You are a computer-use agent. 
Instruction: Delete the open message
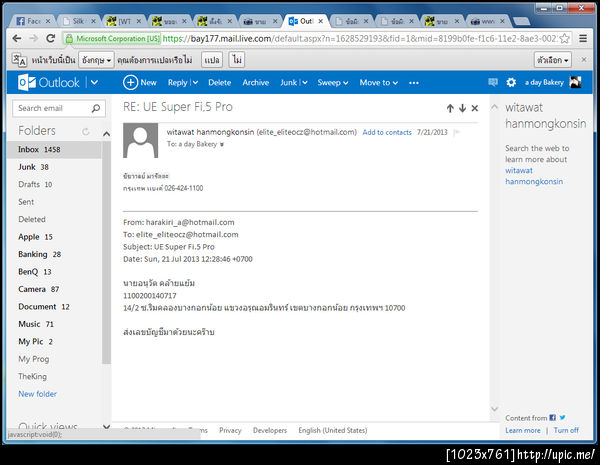point(220,82)
